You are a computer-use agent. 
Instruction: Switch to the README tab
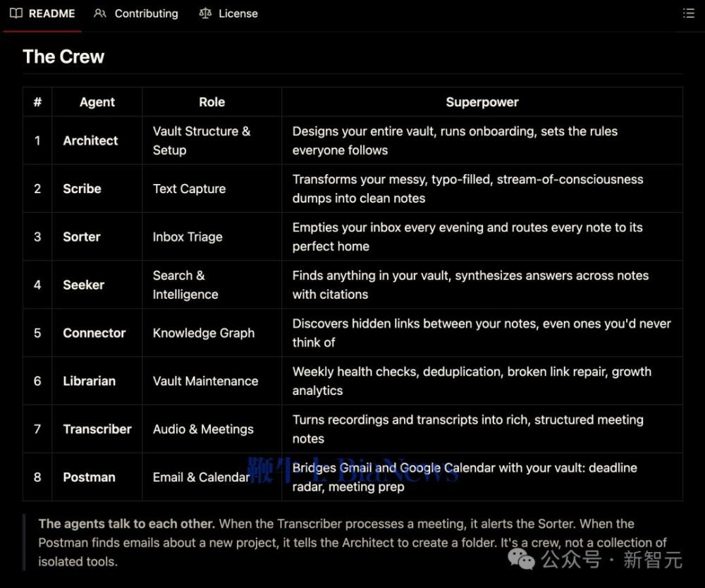click(51, 13)
